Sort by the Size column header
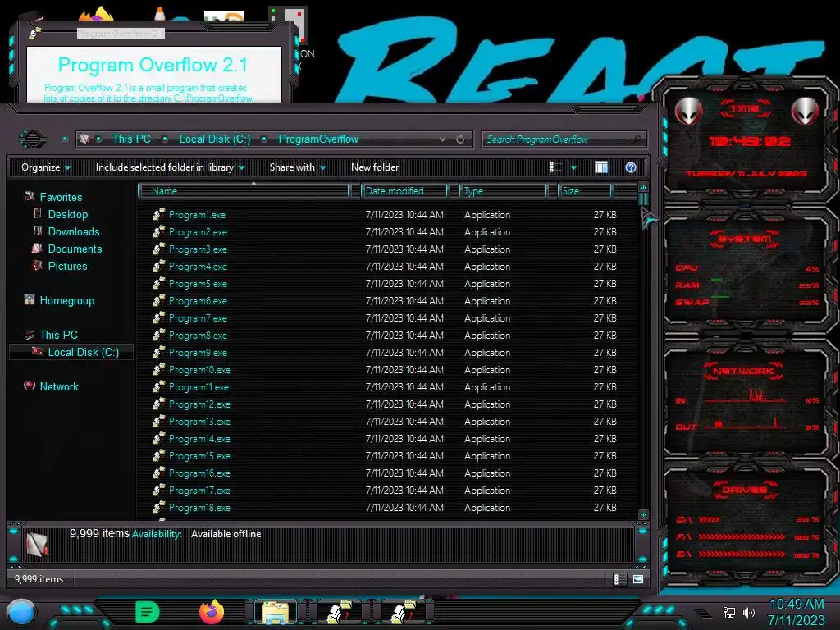This screenshot has height=630, width=840. pyautogui.click(x=584, y=190)
